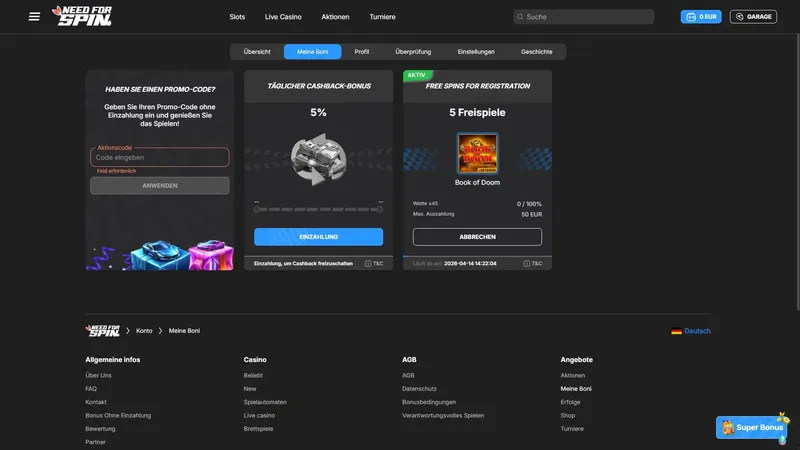Open Bonus Ohne Einzahlung link
800x450 pixels.
118,415
